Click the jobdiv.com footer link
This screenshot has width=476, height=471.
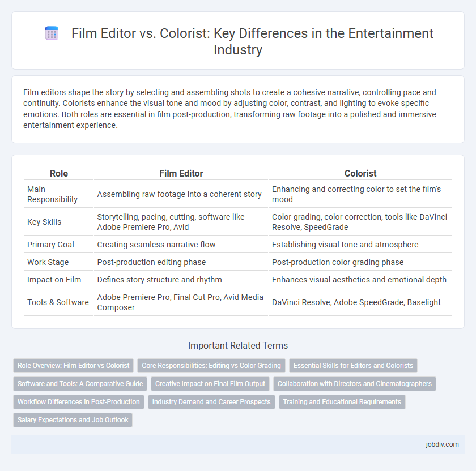tap(442, 444)
